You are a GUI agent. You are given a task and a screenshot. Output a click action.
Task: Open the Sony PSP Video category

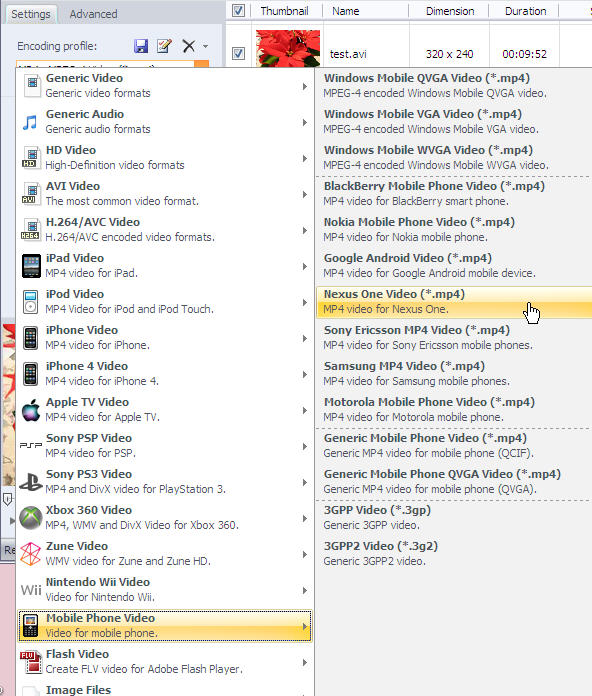[164, 446]
